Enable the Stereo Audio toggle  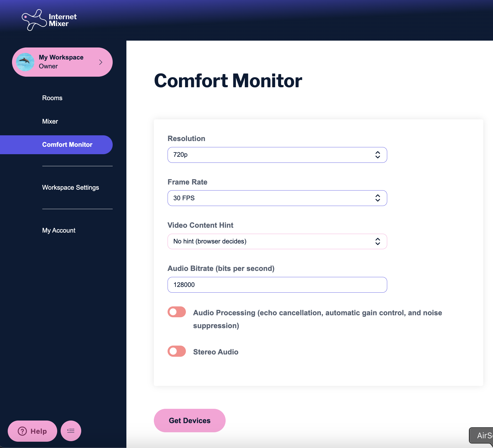pos(176,351)
